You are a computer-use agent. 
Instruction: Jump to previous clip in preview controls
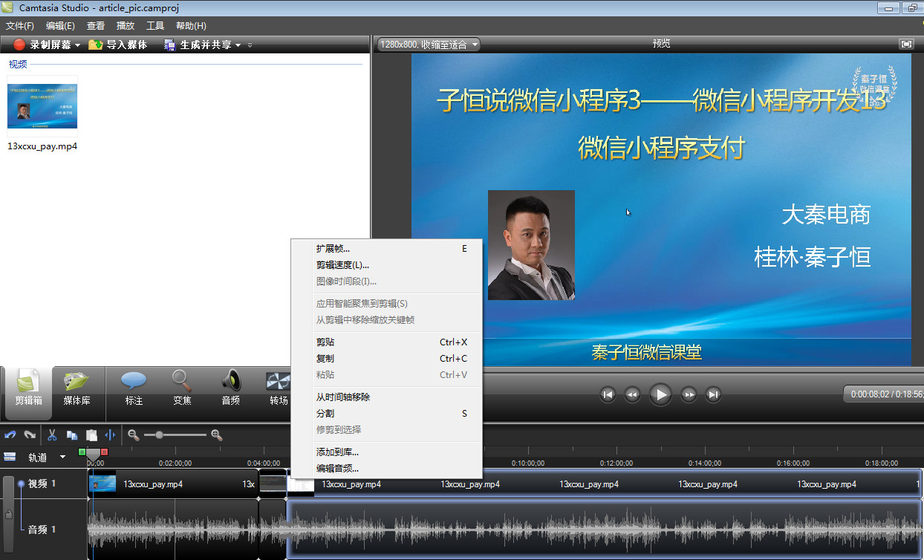[x=608, y=394]
